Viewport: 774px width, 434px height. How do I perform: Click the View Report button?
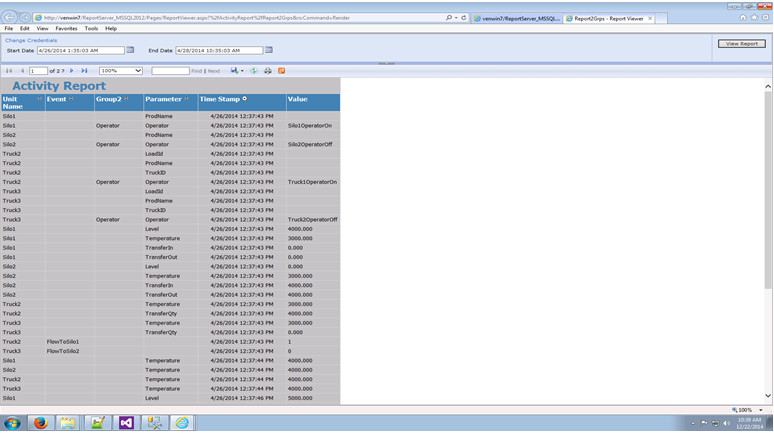pos(741,44)
